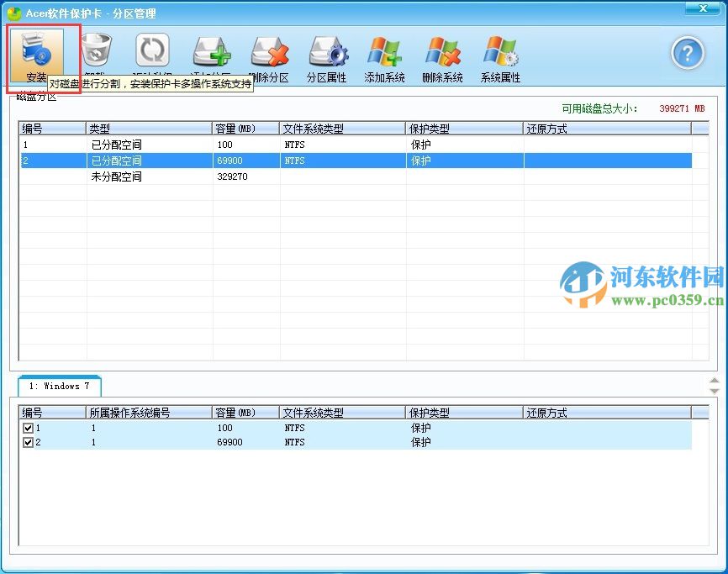The height and width of the screenshot is (574, 728).
Task: Click the circular-arrows upgrade icon
Action: click(153, 50)
